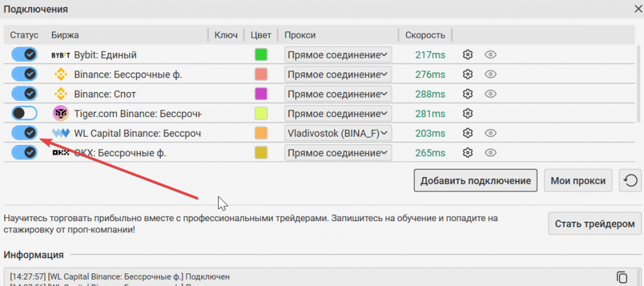The image size is (644, 286).
Task: Turn off WL Capital Binance status switch
Action: click(x=24, y=133)
